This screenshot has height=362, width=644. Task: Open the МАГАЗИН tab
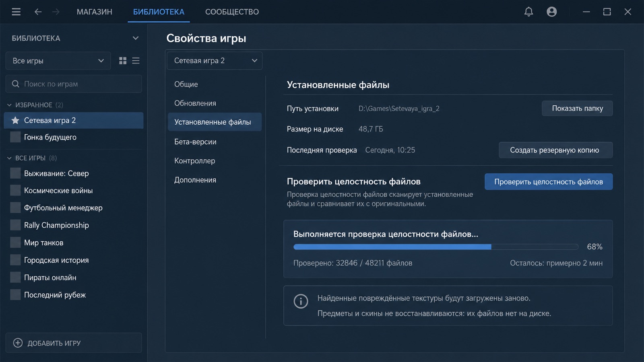95,12
